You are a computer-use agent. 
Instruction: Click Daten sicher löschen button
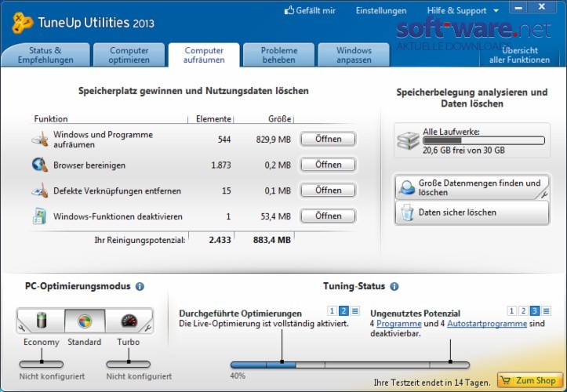[x=472, y=212]
